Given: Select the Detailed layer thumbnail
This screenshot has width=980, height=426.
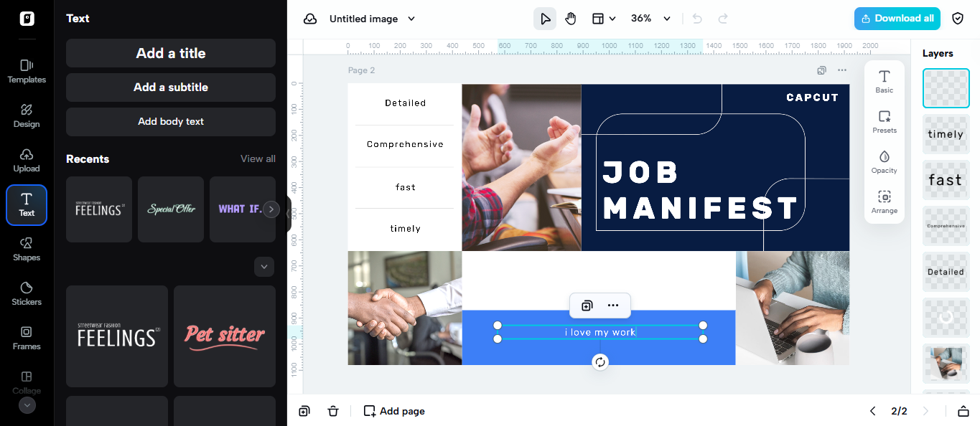Looking at the screenshot, I should (946, 272).
